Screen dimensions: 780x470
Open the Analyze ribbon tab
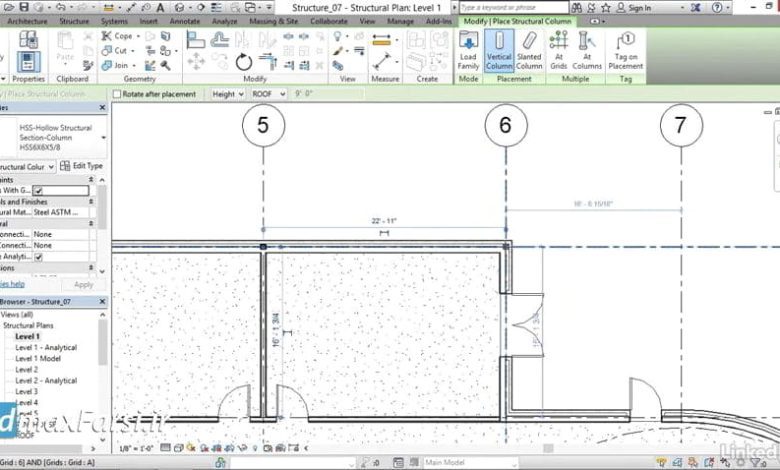tap(224, 21)
